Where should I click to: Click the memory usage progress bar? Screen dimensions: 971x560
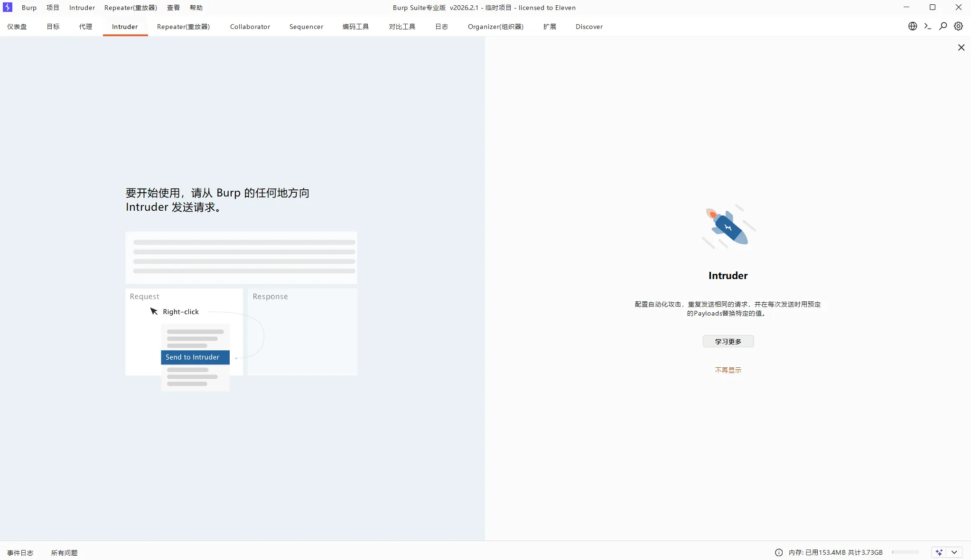tap(906, 552)
